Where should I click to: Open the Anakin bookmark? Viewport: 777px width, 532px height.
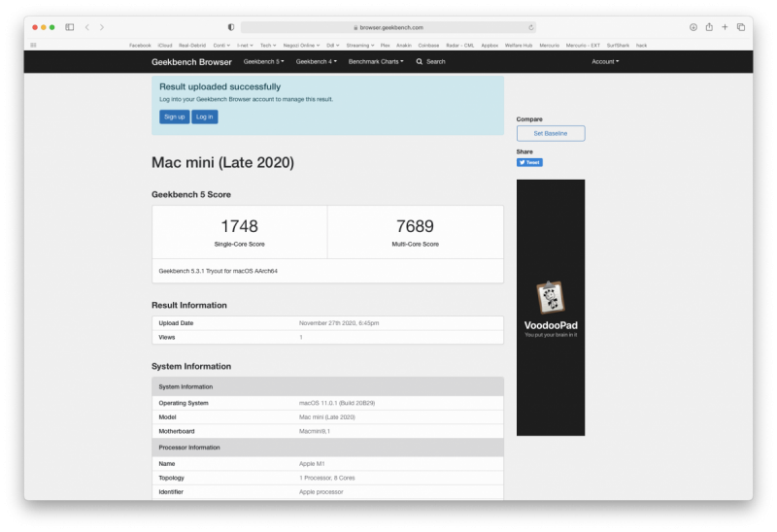pyautogui.click(x=404, y=45)
